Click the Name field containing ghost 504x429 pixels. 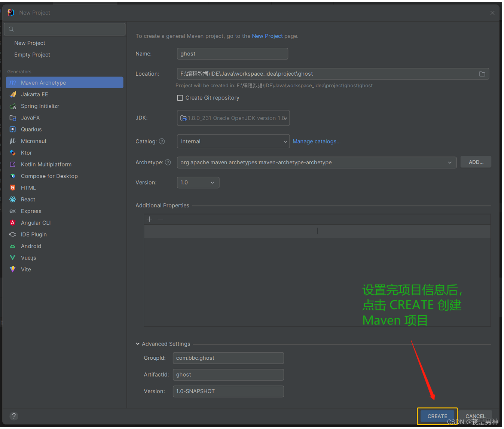pyautogui.click(x=232, y=54)
